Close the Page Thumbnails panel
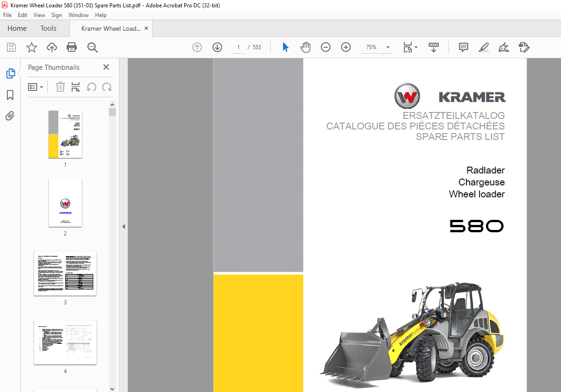 click(x=106, y=67)
